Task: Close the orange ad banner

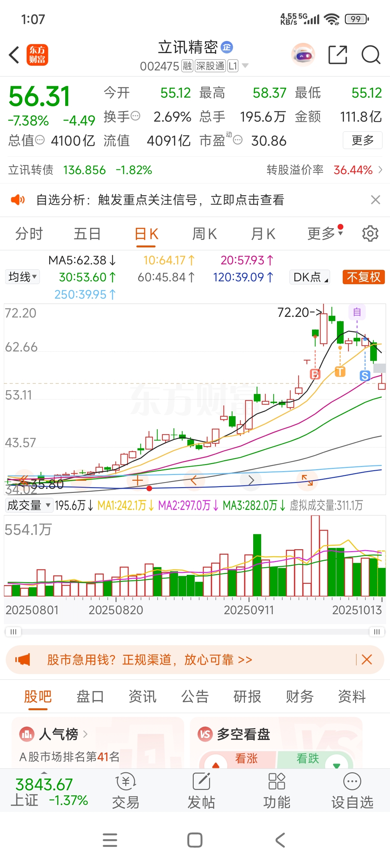Action: pyautogui.click(x=366, y=660)
